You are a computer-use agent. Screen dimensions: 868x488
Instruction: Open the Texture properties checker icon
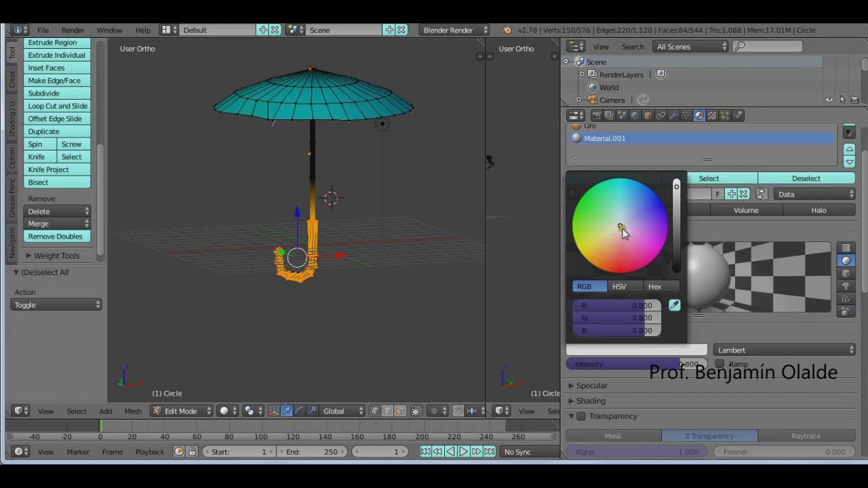point(712,116)
